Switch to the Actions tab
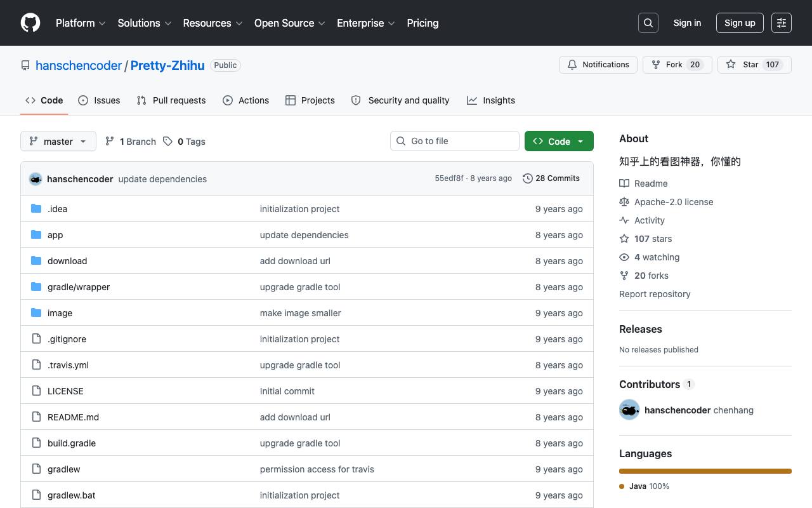Viewport: 812px width, 508px height. click(x=246, y=100)
